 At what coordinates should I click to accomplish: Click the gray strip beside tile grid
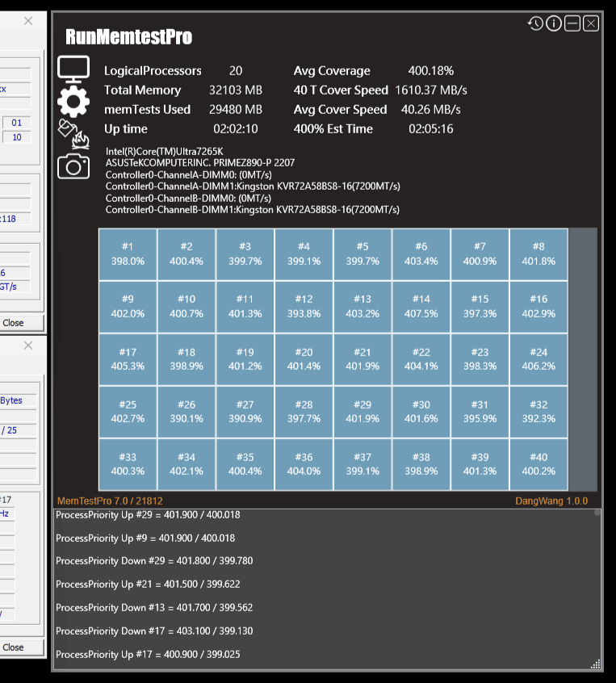pyautogui.click(x=583, y=359)
